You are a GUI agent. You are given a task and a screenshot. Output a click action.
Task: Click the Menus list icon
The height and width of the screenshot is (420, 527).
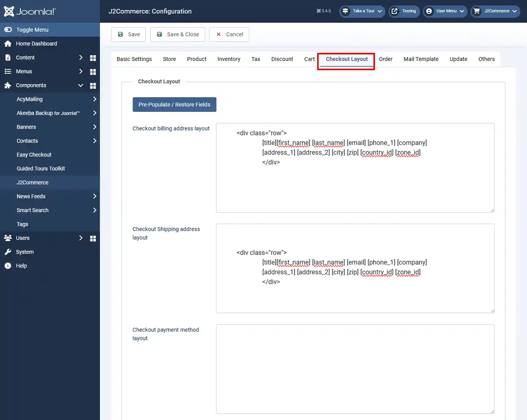pyautogui.click(x=8, y=71)
